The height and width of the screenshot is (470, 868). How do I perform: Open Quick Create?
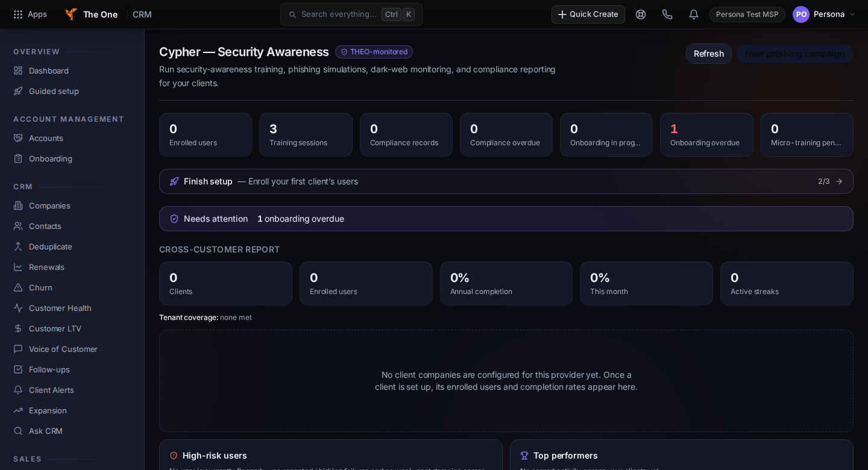[588, 14]
